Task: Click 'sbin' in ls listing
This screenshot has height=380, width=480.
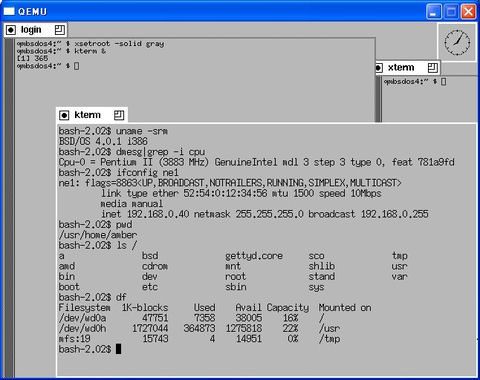Action: tap(236, 287)
